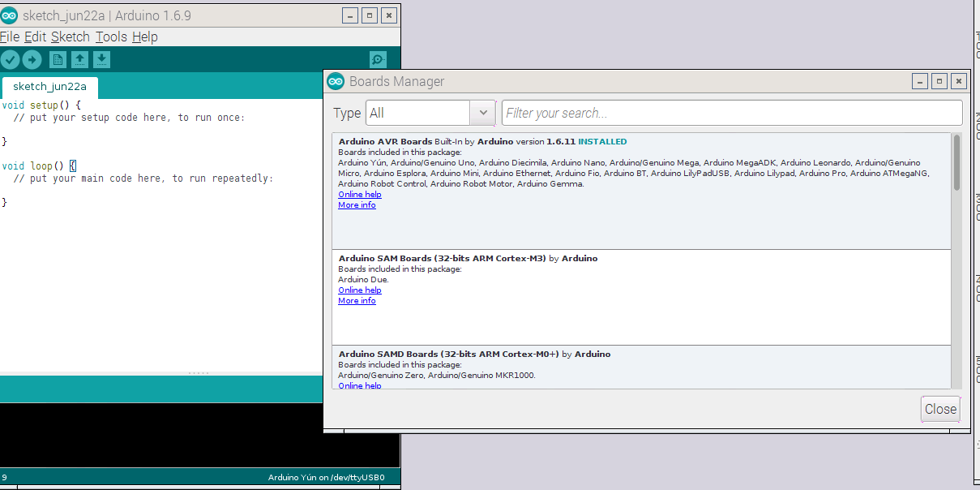Viewport: 980px width, 490px height.
Task: Maximize the Boards Manager window
Action: 939,81
